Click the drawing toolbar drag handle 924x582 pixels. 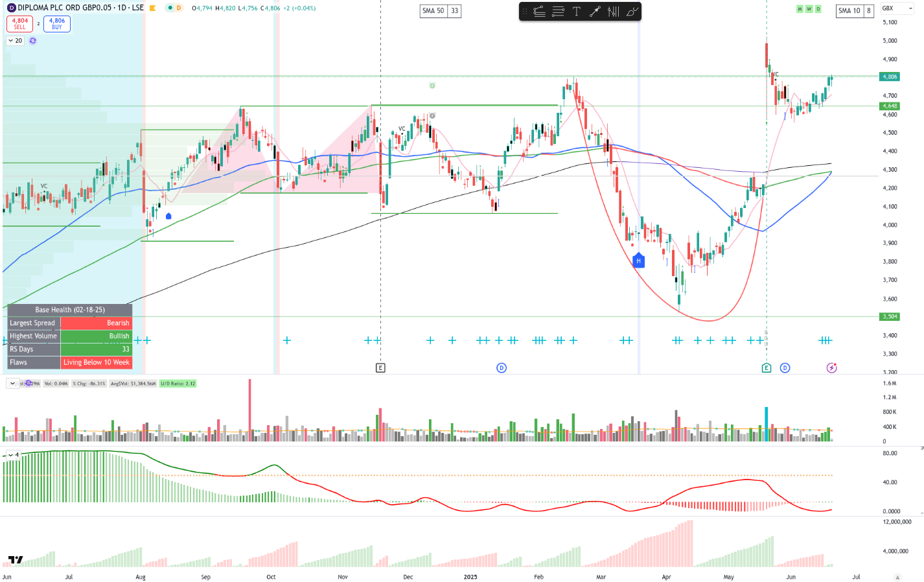(x=525, y=12)
